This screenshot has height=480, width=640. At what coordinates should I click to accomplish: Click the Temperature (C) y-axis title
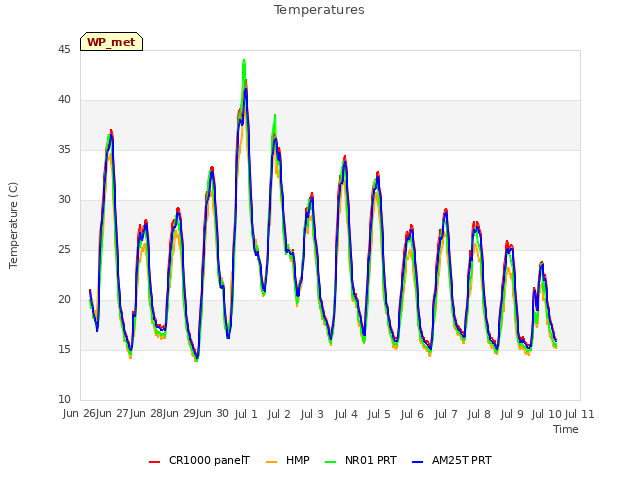click(13, 225)
